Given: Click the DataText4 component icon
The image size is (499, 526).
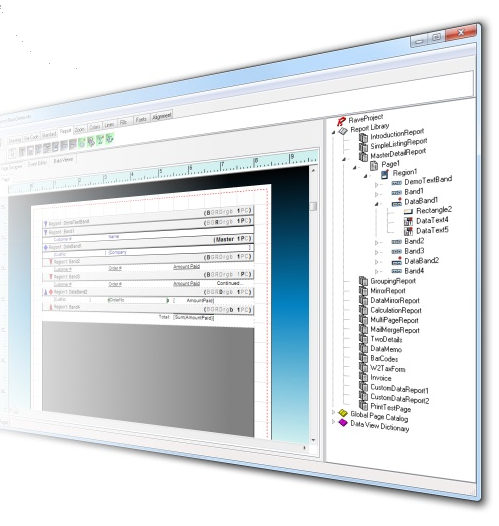Looking at the screenshot, I should (408, 221).
